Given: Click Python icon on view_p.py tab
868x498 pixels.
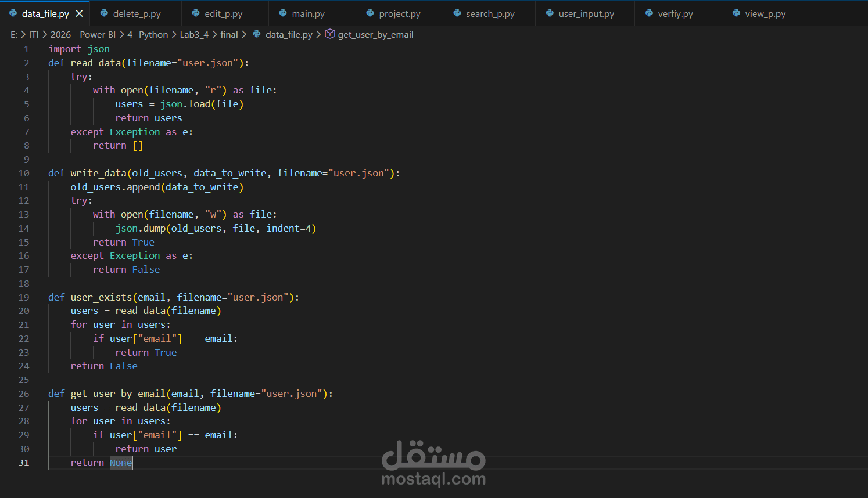Looking at the screenshot, I should coord(736,13).
